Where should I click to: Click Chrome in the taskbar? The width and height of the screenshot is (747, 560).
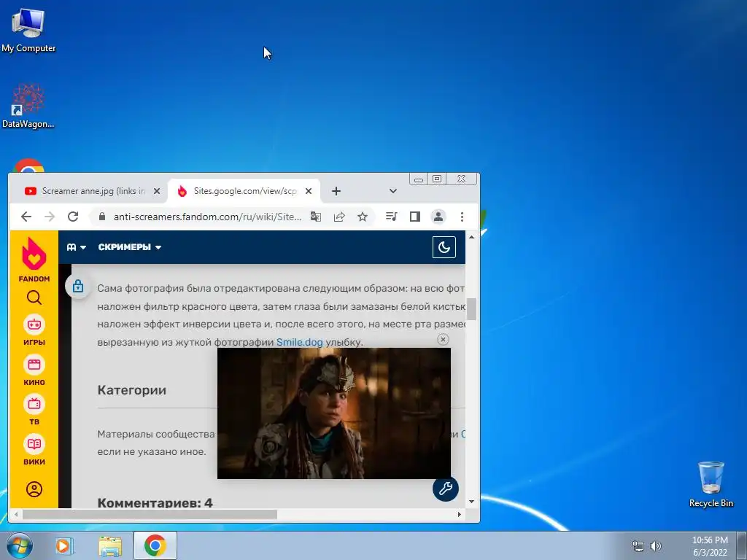155,545
